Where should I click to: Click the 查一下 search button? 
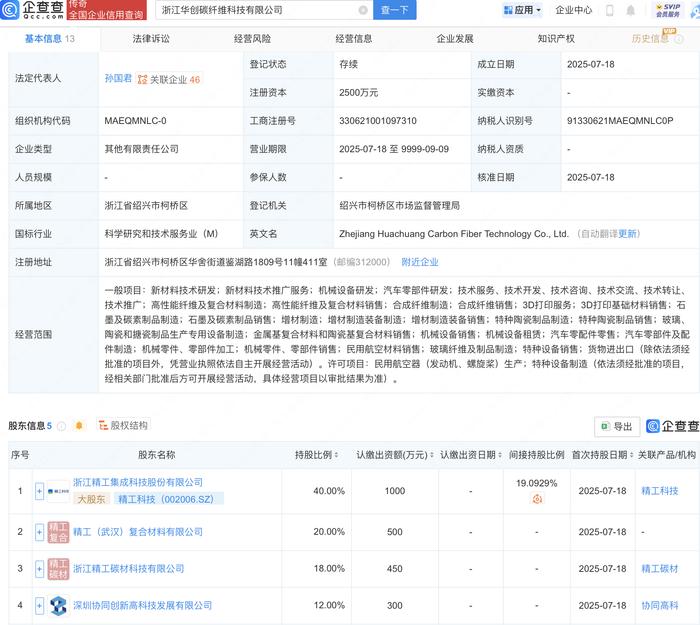[395, 10]
